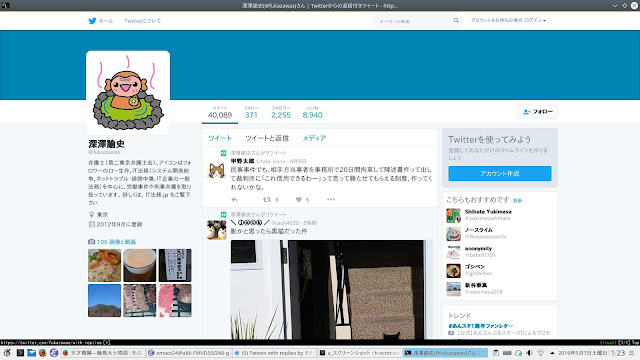This screenshot has height=360, width=640.
Task: Open the 105 画像と動画 link
Action: (116, 242)
